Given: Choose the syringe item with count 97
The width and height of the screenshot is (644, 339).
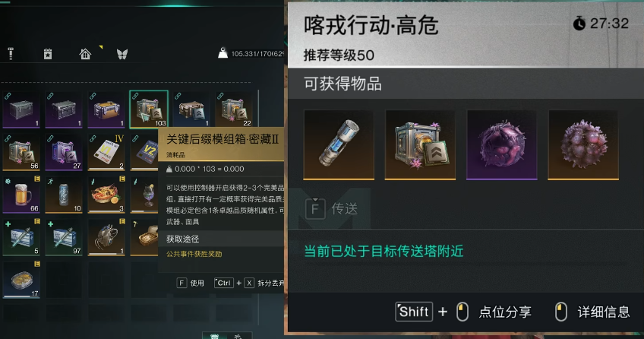Looking at the screenshot, I should coord(64,237).
